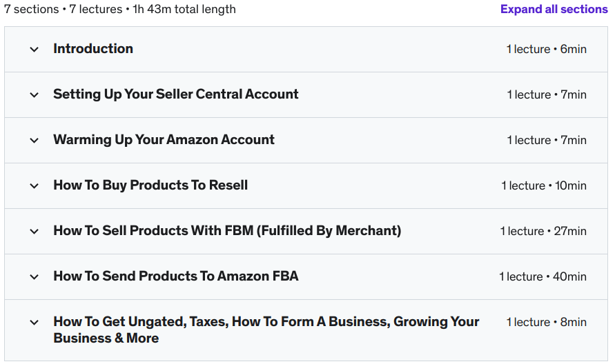The height and width of the screenshot is (364, 615).
Task: Click the chevron icon beside the FBM section
Action: click(34, 232)
